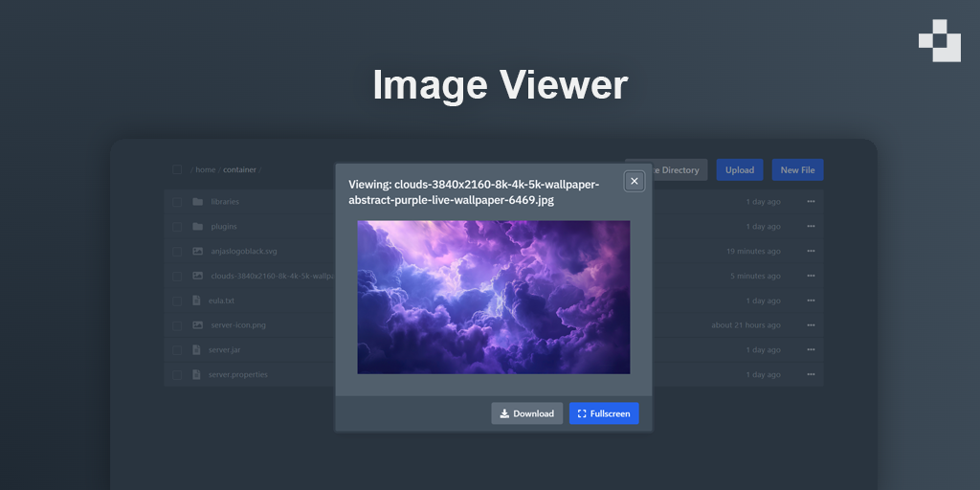Open the container breadcrumb link
Screen dimensions: 980x490
239,169
